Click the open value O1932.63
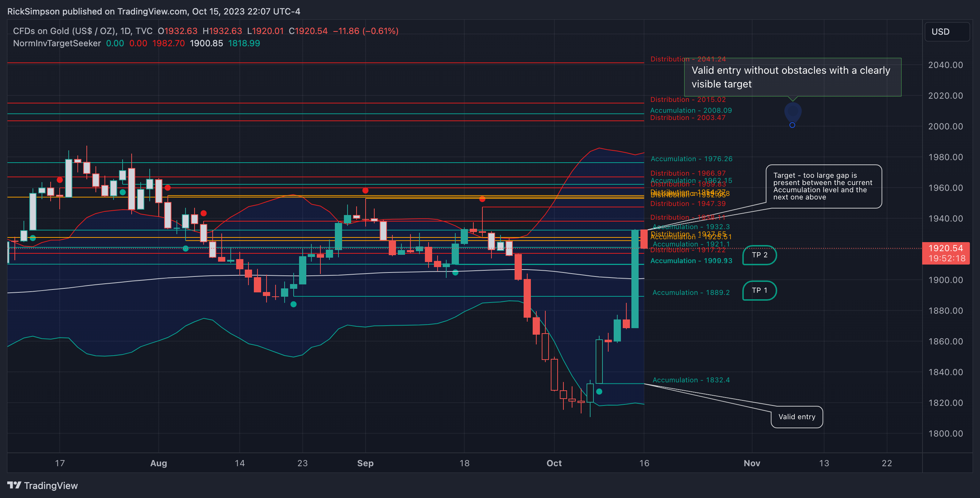The image size is (980, 498). coord(177,31)
